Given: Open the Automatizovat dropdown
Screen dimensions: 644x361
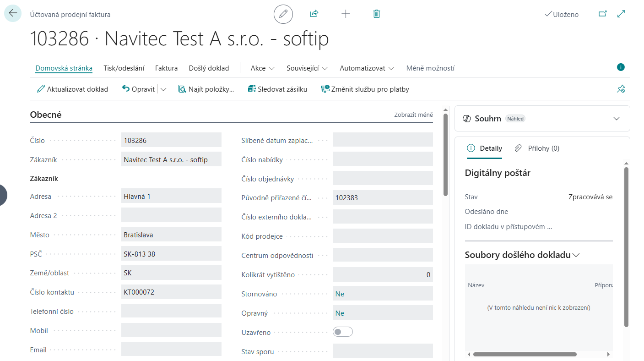Looking at the screenshot, I should (367, 68).
